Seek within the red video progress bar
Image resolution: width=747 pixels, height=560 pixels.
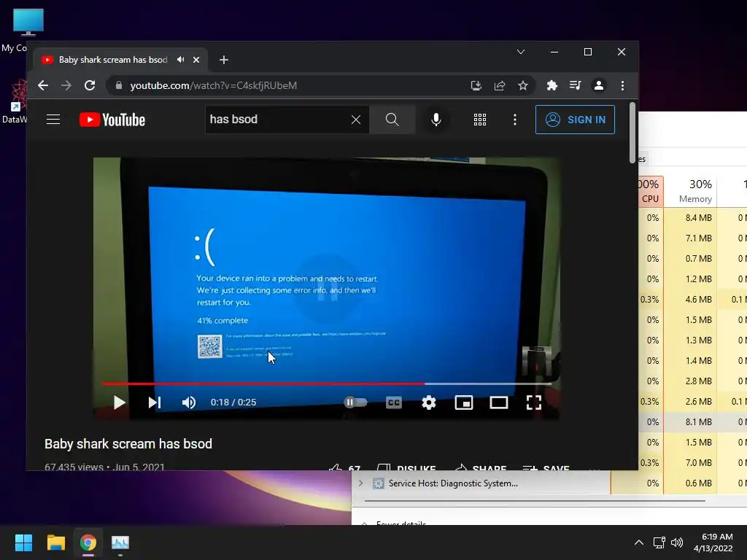click(x=327, y=384)
